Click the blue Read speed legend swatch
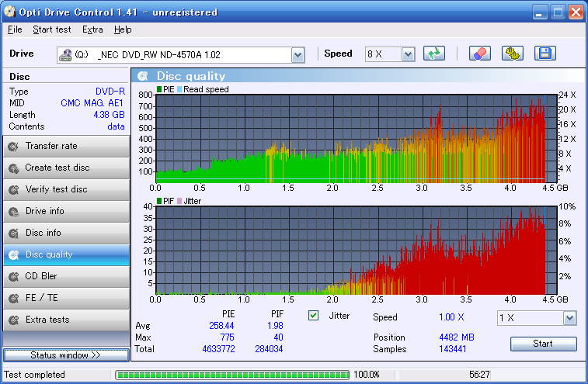588x384 pixels. pos(179,89)
